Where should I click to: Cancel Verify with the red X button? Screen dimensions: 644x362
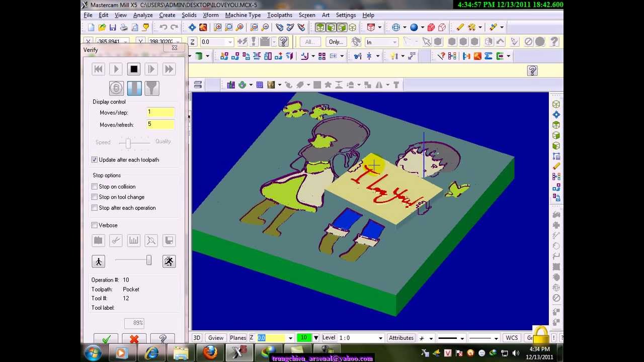coord(134,339)
